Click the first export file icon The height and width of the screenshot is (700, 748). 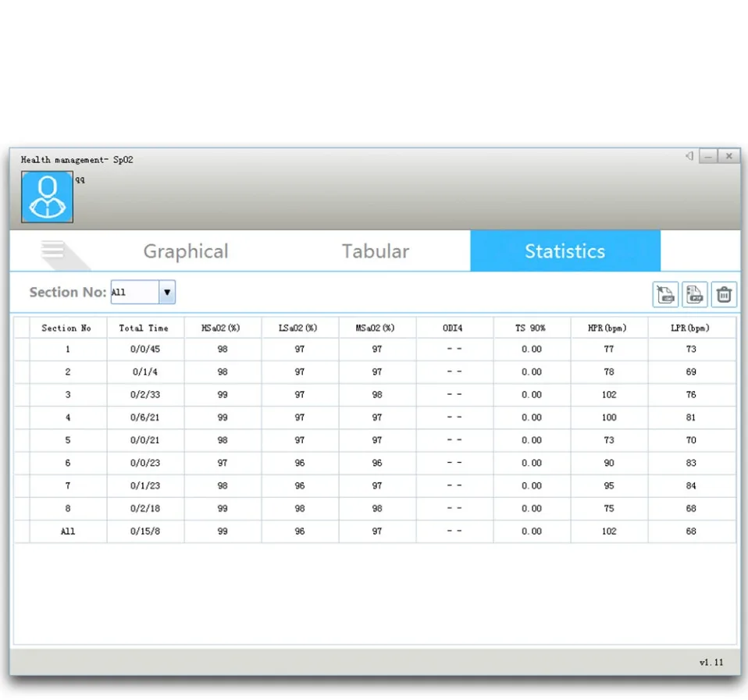click(x=665, y=294)
